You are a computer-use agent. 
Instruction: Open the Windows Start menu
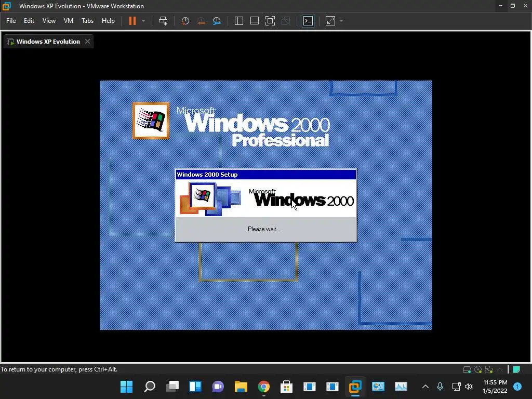(x=127, y=387)
